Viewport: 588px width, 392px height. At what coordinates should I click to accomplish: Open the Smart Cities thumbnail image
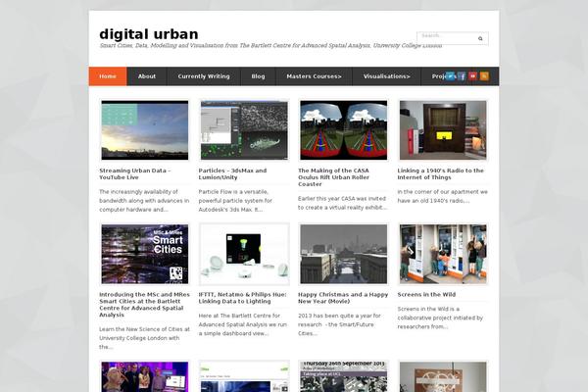(x=145, y=255)
